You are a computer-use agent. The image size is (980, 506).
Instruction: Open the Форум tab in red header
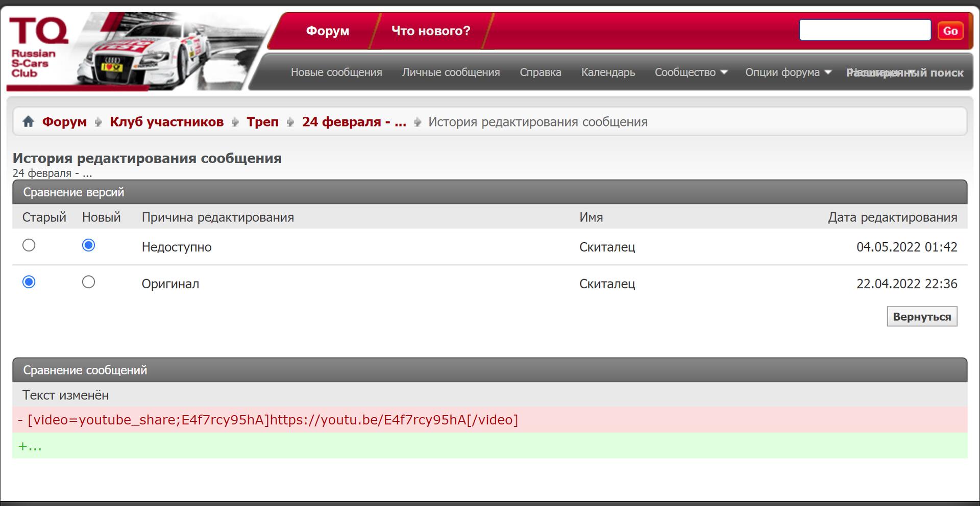pos(327,31)
